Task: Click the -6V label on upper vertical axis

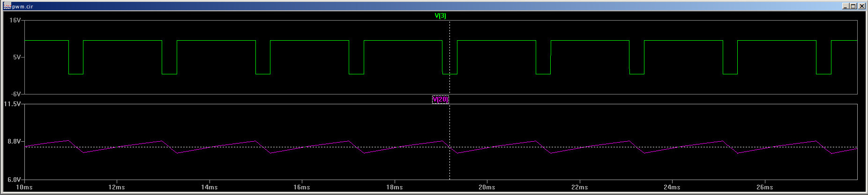Action: coord(15,94)
